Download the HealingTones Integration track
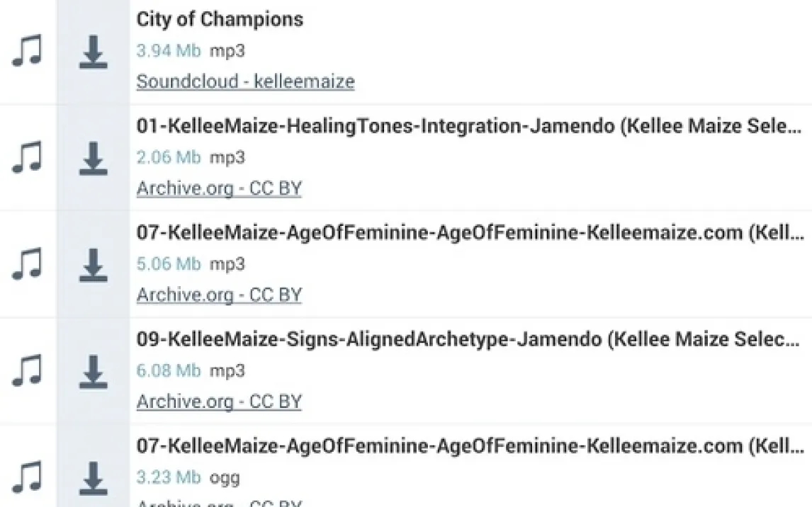The width and height of the screenshot is (812, 507). pos(93,158)
